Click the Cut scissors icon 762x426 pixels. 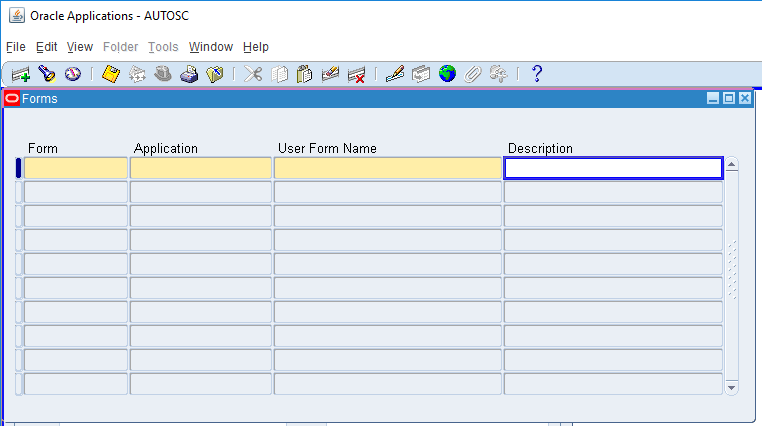point(253,74)
